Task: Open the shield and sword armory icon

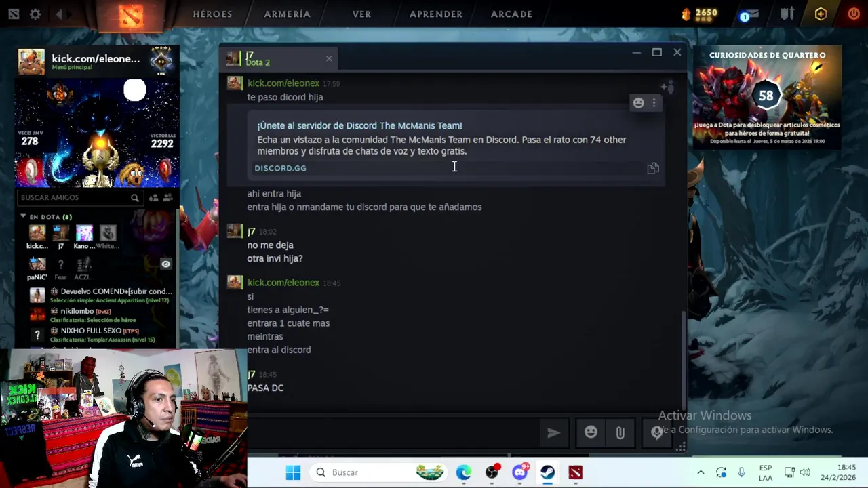Action: 787,14
